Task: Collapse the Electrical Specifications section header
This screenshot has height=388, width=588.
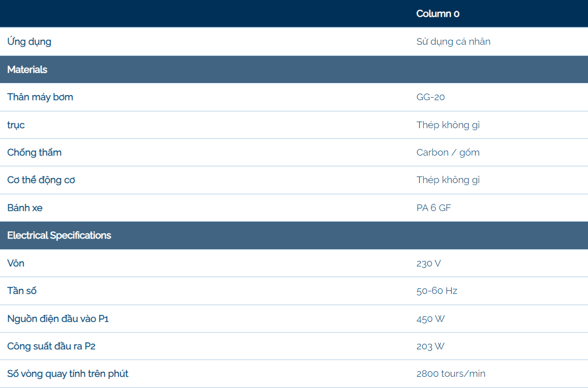Action: (59, 235)
